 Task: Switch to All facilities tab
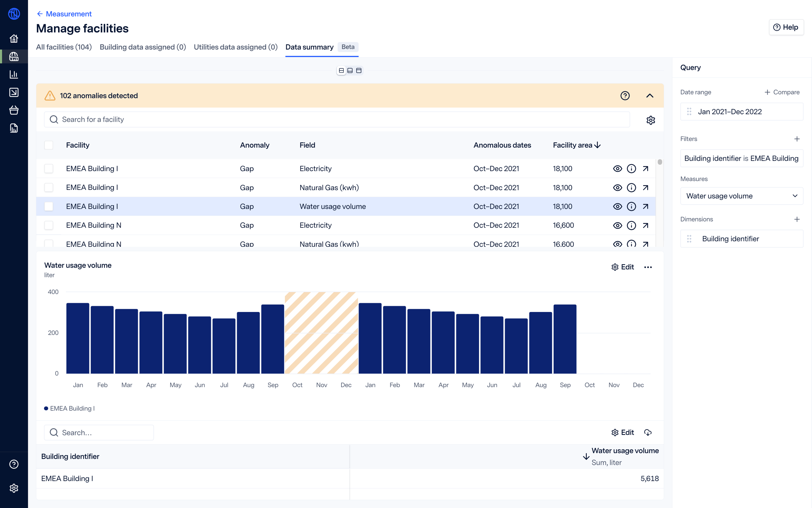point(64,47)
